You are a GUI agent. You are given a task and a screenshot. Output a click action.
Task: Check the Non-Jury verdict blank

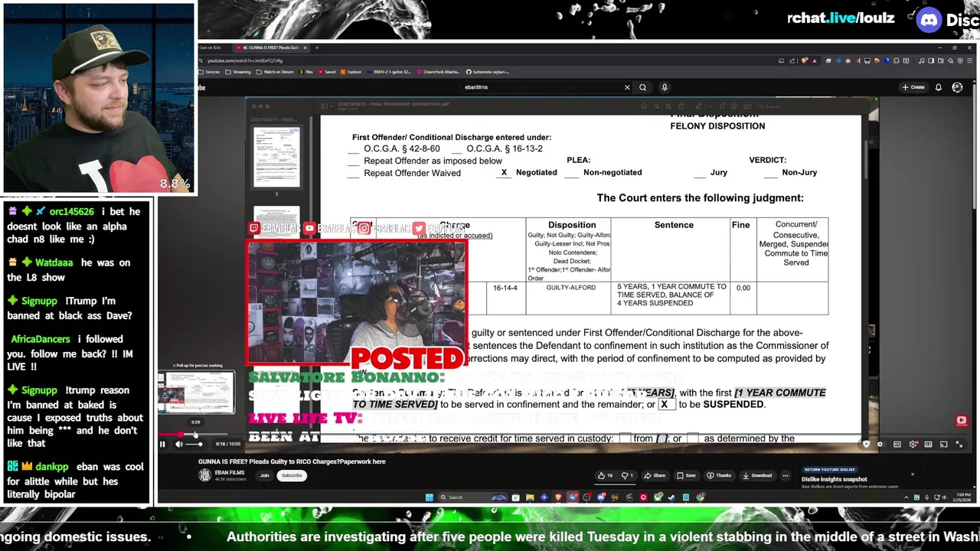(x=771, y=173)
